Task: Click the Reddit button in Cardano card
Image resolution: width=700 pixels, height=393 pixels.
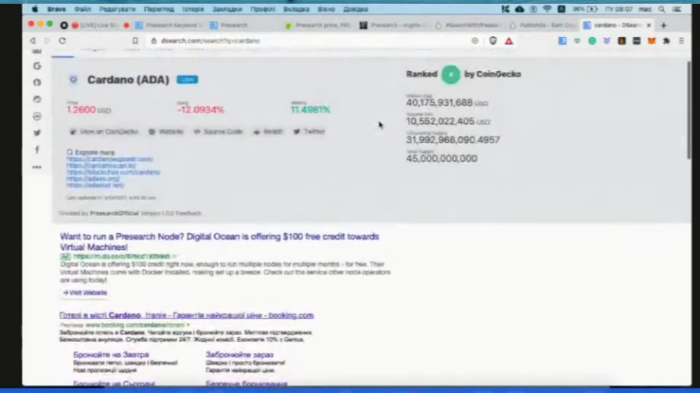Action: coord(268,132)
